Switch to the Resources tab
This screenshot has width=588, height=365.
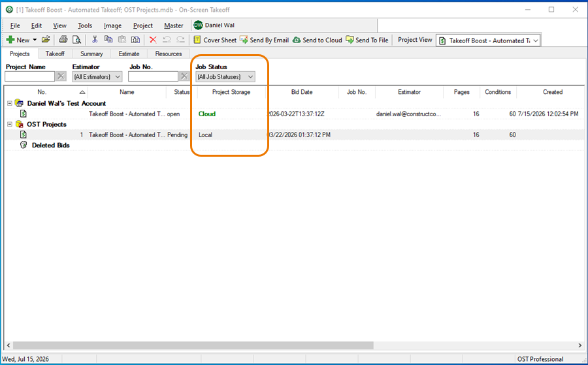tap(169, 54)
